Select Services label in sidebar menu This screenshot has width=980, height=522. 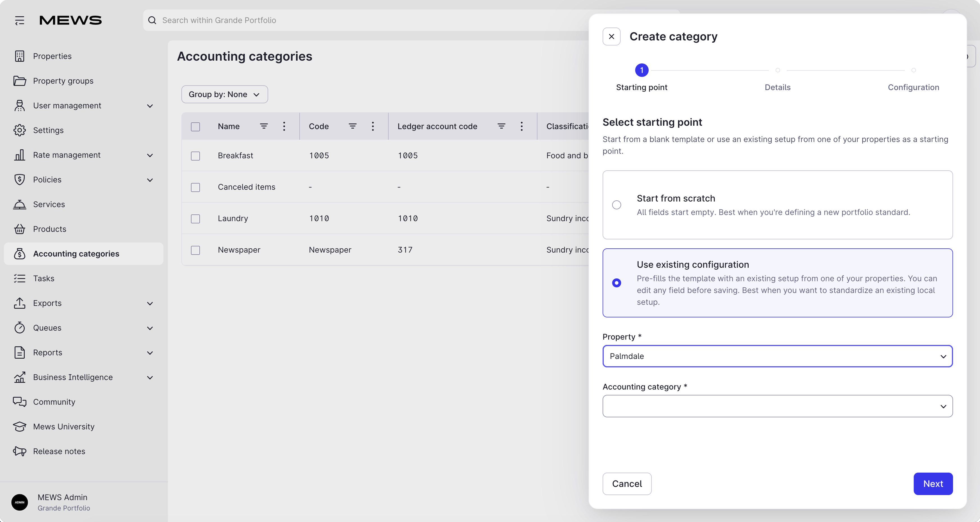[49, 205]
